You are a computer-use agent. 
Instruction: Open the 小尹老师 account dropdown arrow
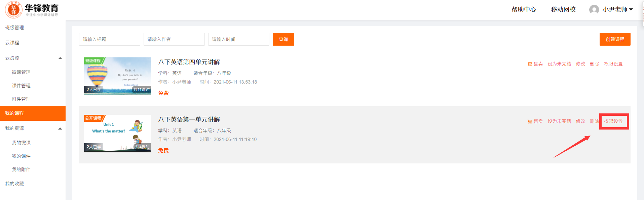pos(631,9)
